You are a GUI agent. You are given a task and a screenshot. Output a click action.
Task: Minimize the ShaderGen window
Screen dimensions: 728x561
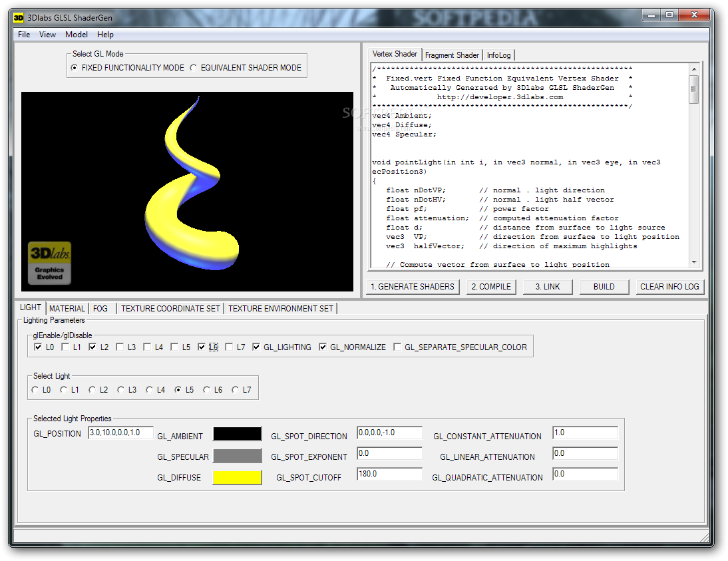coord(652,15)
